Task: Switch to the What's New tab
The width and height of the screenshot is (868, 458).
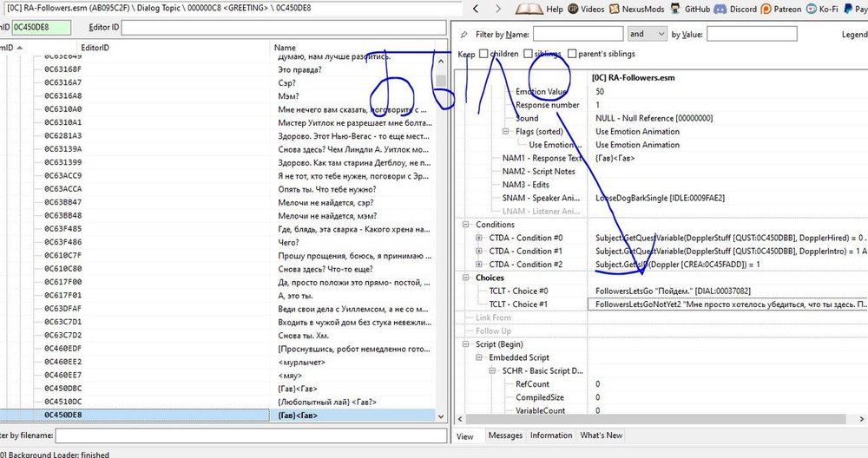Action: [602, 435]
